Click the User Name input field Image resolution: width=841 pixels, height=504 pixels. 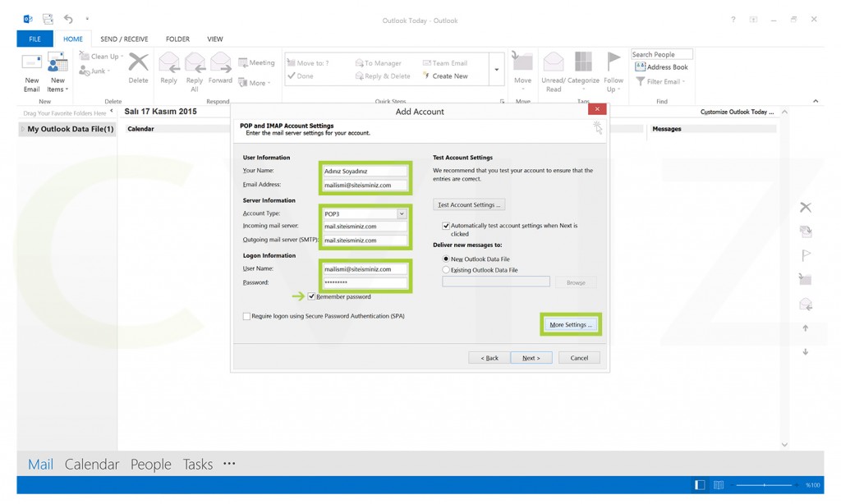click(365, 269)
